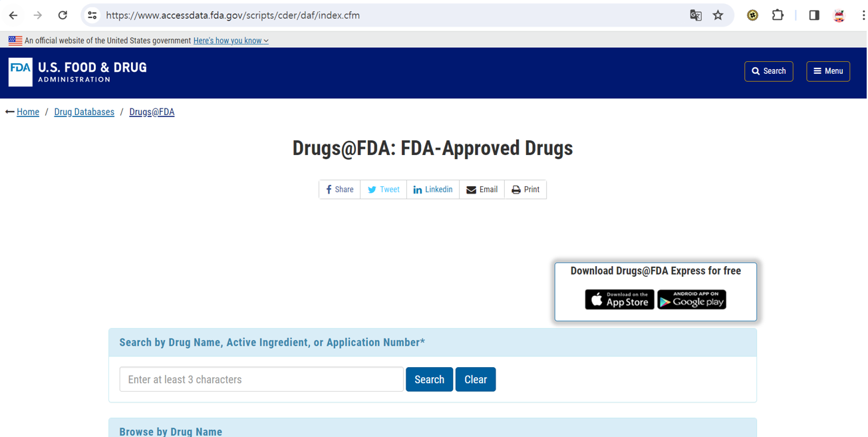Viewport: 868px width, 437px height.
Task: Click the back arrow before Home breadcrumb
Action: click(10, 112)
